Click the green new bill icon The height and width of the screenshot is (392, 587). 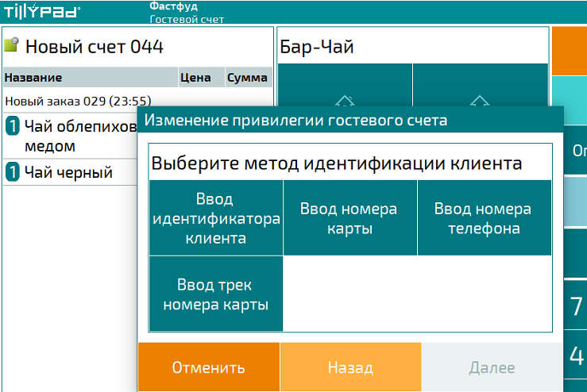click(x=12, y=46)
